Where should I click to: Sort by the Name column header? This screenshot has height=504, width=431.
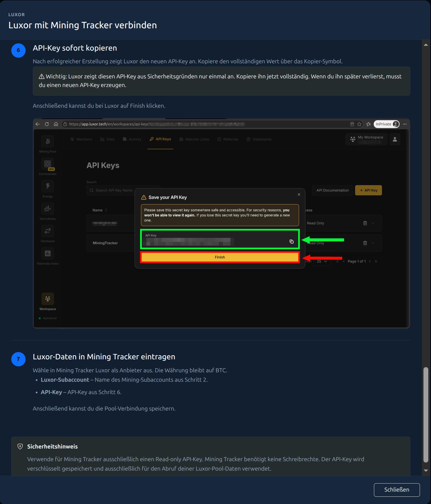pos(100,210)
